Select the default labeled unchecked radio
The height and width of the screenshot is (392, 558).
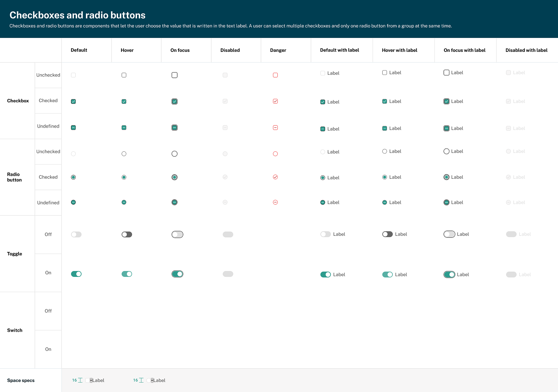[323, 152]
